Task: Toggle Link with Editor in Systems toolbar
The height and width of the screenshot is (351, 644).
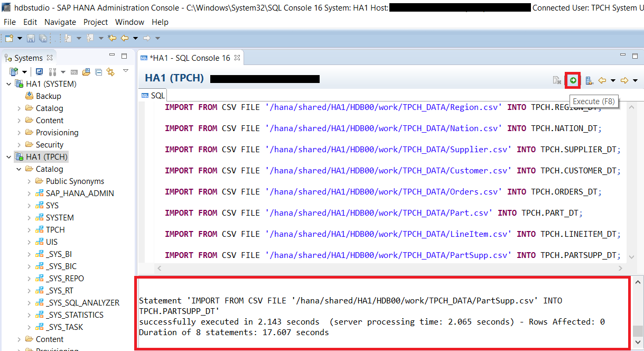Action: pyautogui.click(x=110, y=72)
